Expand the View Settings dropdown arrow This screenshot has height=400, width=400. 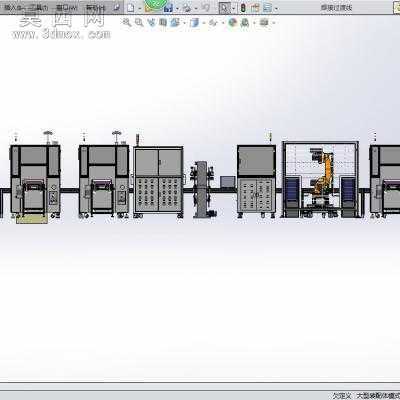[x=274, y=23]
